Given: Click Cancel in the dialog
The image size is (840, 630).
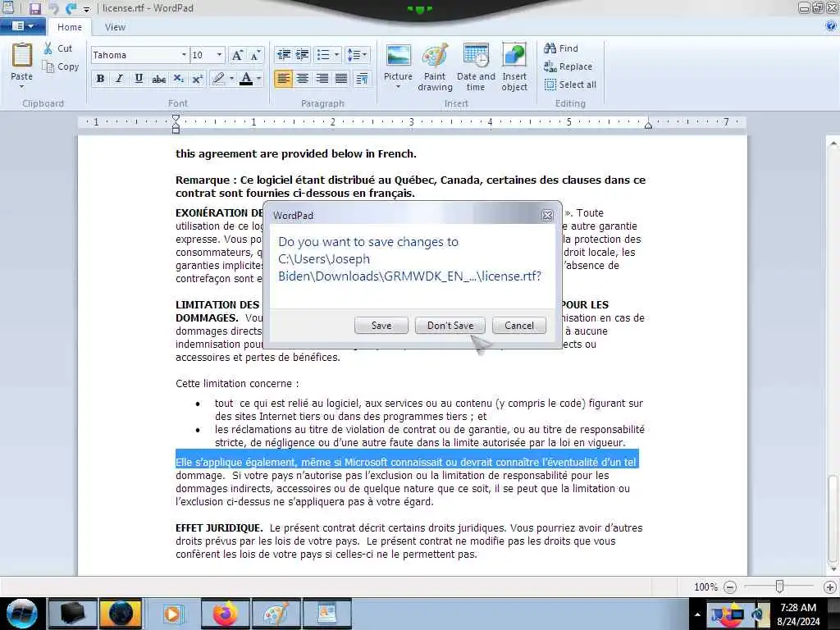Looking at the screenshot, I should [519, 325].
